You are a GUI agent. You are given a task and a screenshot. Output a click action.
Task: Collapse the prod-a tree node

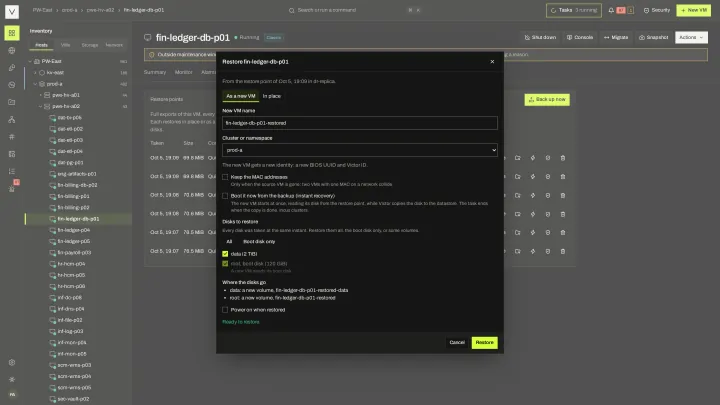(x=35, y=84)
